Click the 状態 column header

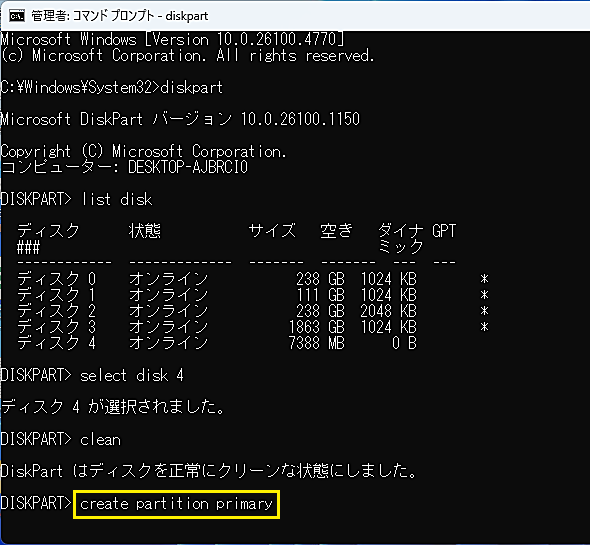pyautogui.click(x=145, y=231)
